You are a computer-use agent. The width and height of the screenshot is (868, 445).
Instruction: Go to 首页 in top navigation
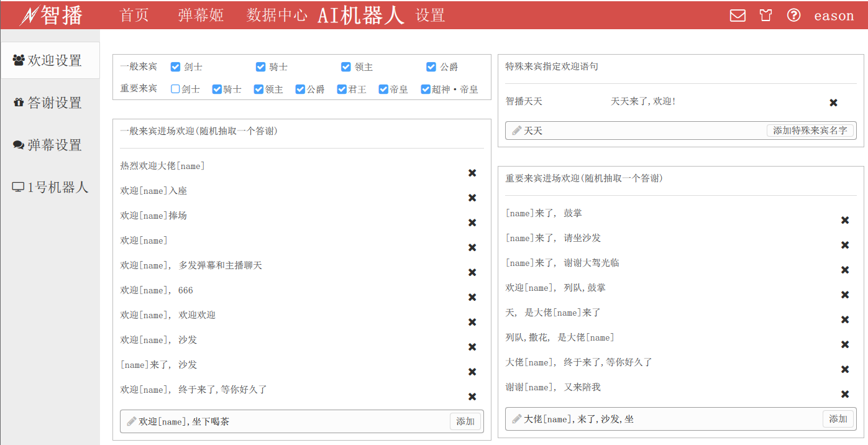pyautogui.click(x=134, y=16)
